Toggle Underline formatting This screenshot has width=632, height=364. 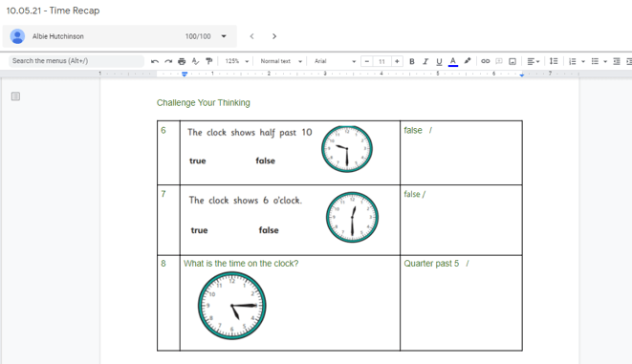[439, 61]
